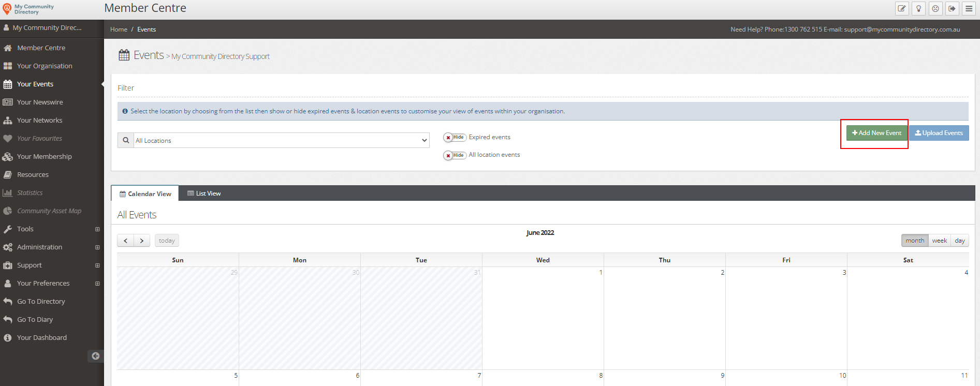The width and height of the screenshot is (980, 386).
Task: Toggle the All location events switch
Action: pyautogui.click(x=455, y=155)
